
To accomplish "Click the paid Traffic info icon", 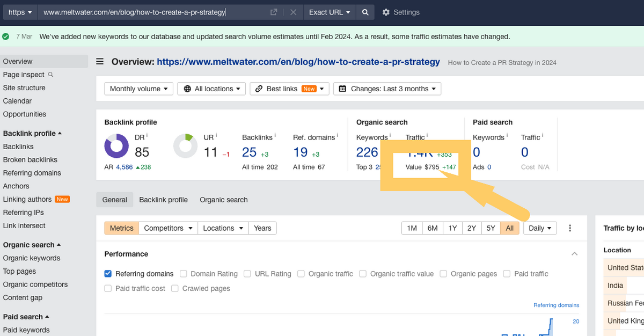I will coord(543,136).
